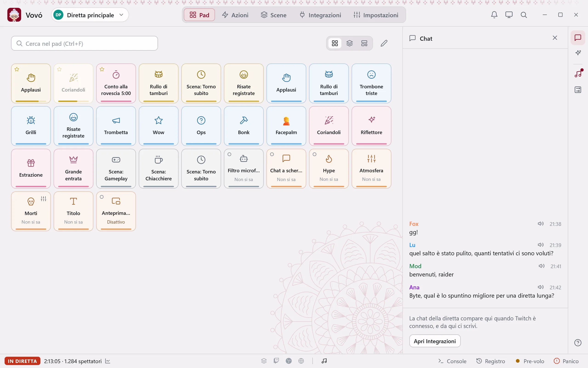Switch to the Azioni tab

[x=235, y=15]
